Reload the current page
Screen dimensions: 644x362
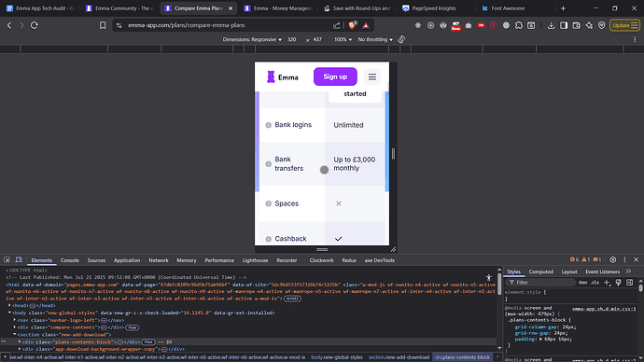click(35, 25)
